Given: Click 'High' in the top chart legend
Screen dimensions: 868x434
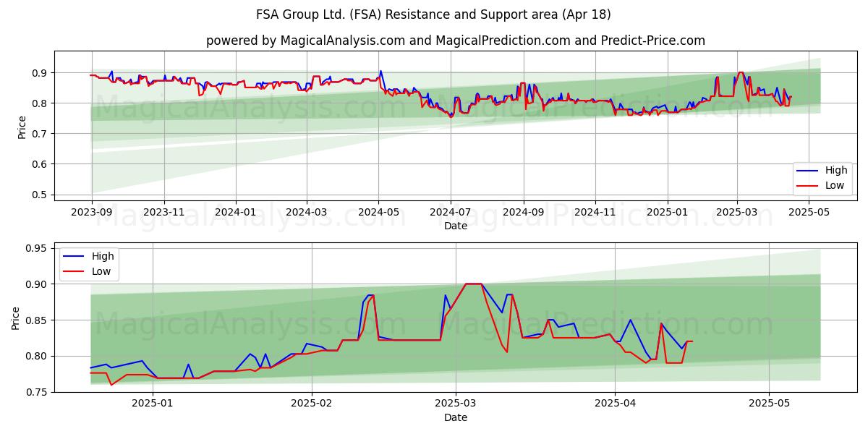Looking at the screenshot, I should [836, 171].
